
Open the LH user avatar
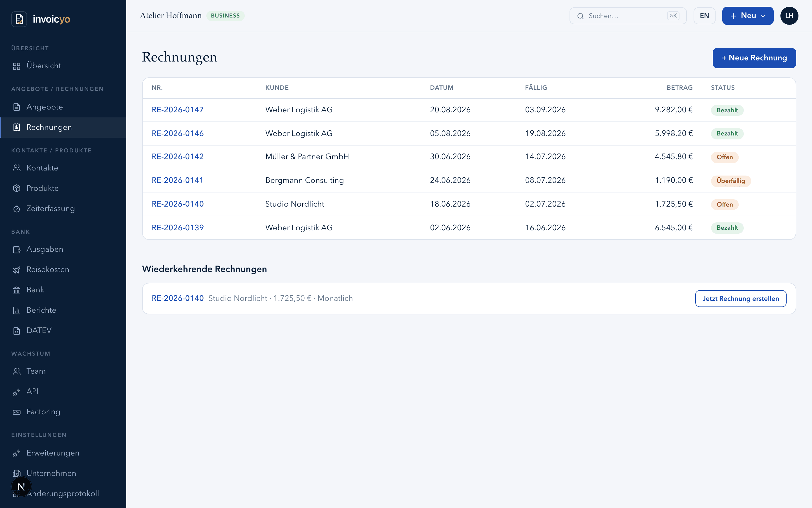[x=789, y=16]
